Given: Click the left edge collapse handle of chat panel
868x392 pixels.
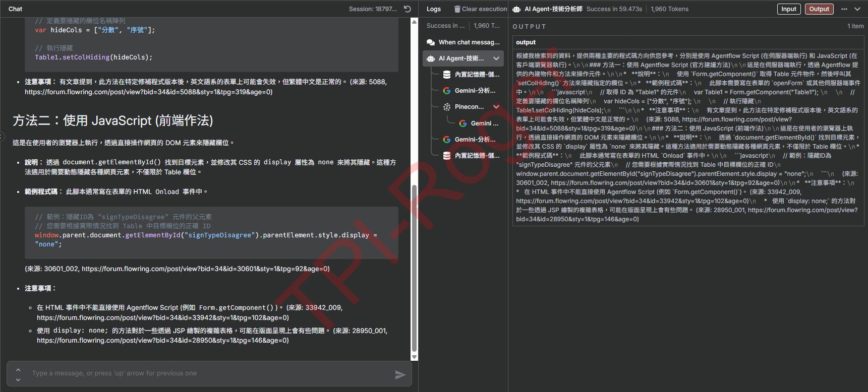Looking at the screenshot, I should [2, 137].
